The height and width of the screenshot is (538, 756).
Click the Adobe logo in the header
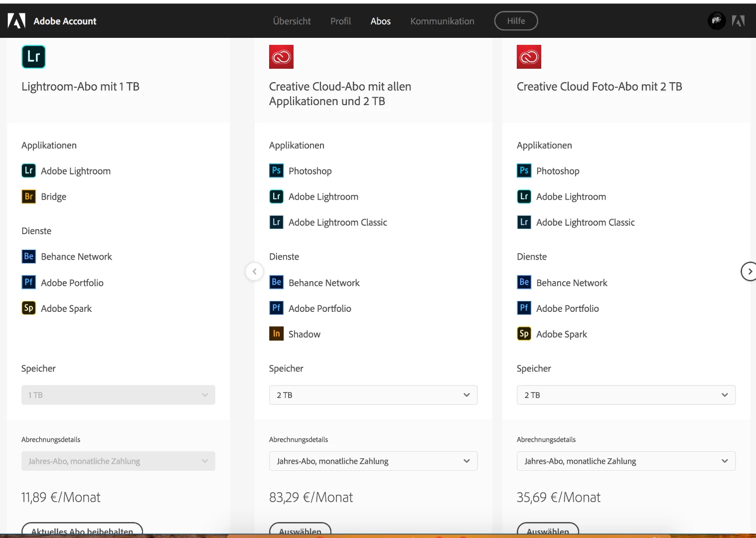tap(16, 21)
